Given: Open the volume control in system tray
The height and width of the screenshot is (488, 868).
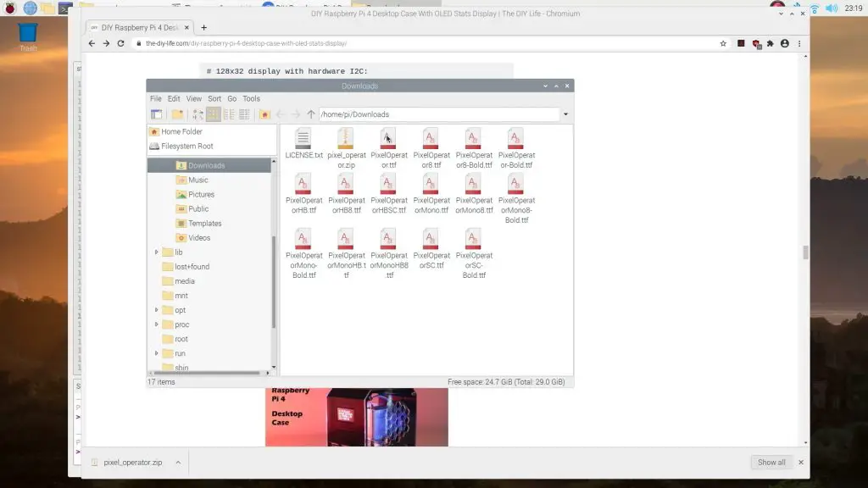Looking at the screenshot, I should pyautogui.click(x=832, y=8).
